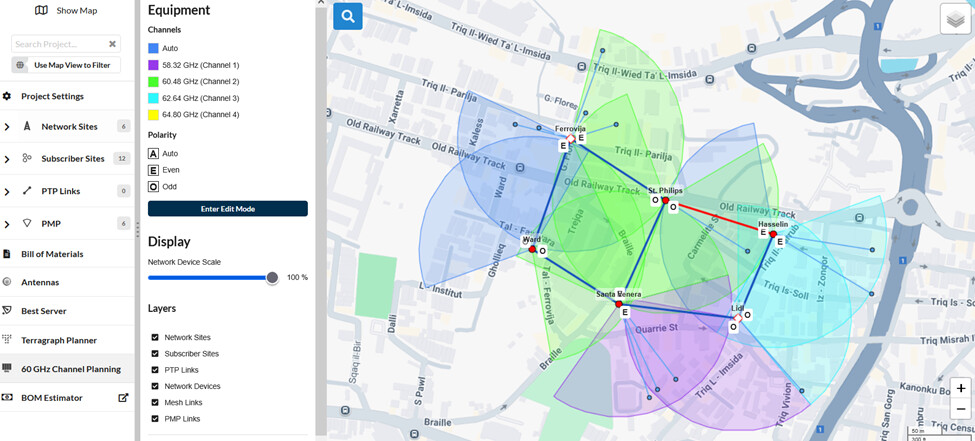Disable the Mesh Links layer
Viewport: 975px width, 441px height.
click(155, 402)
